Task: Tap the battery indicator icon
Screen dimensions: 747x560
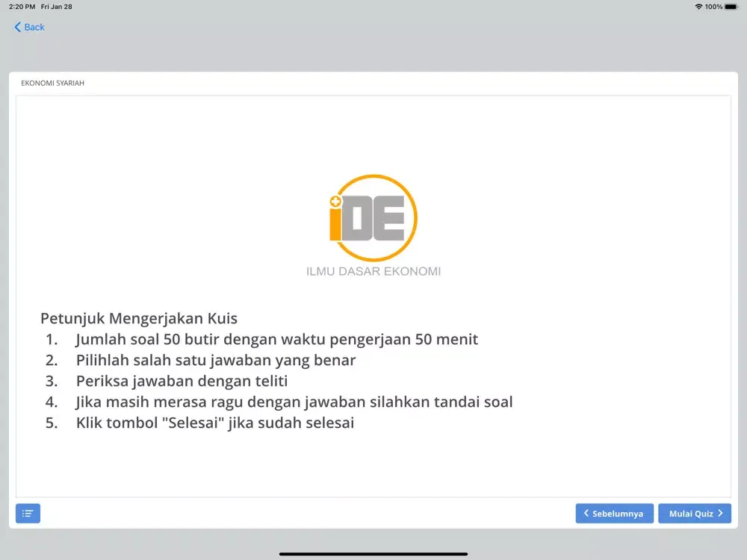Action: [x=731, y=7]
